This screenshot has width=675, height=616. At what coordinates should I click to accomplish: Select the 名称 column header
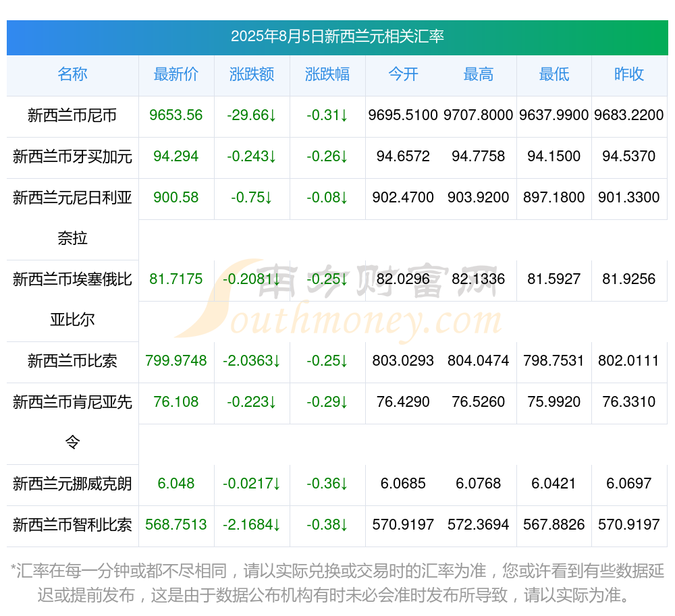(72, 74)
